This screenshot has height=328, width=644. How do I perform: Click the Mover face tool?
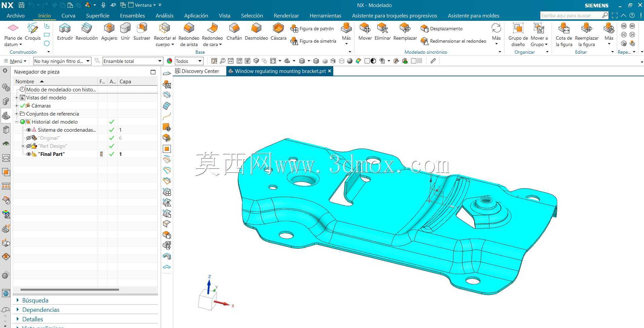coord(365,32)
